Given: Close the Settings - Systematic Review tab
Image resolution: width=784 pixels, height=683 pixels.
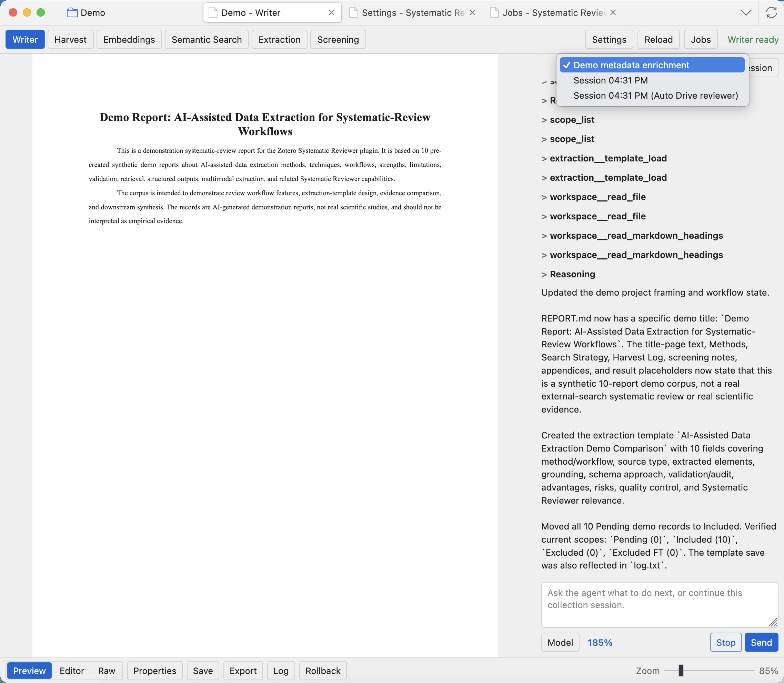Looking at the screenshot, I should [x=472, y=12].
